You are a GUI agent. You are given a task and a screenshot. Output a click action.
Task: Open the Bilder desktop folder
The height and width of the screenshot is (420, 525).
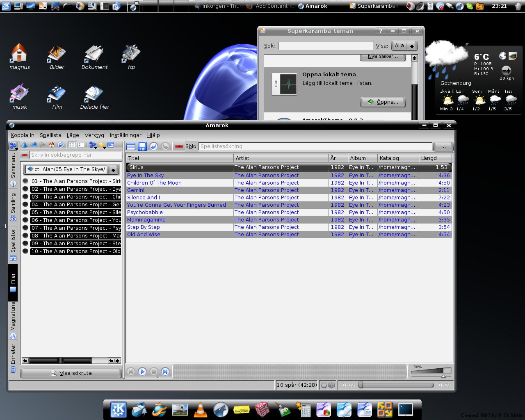[57, 57]
